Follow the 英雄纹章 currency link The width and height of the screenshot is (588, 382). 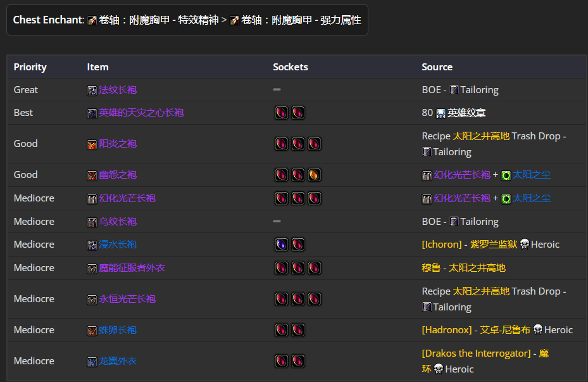pos(466,113)
